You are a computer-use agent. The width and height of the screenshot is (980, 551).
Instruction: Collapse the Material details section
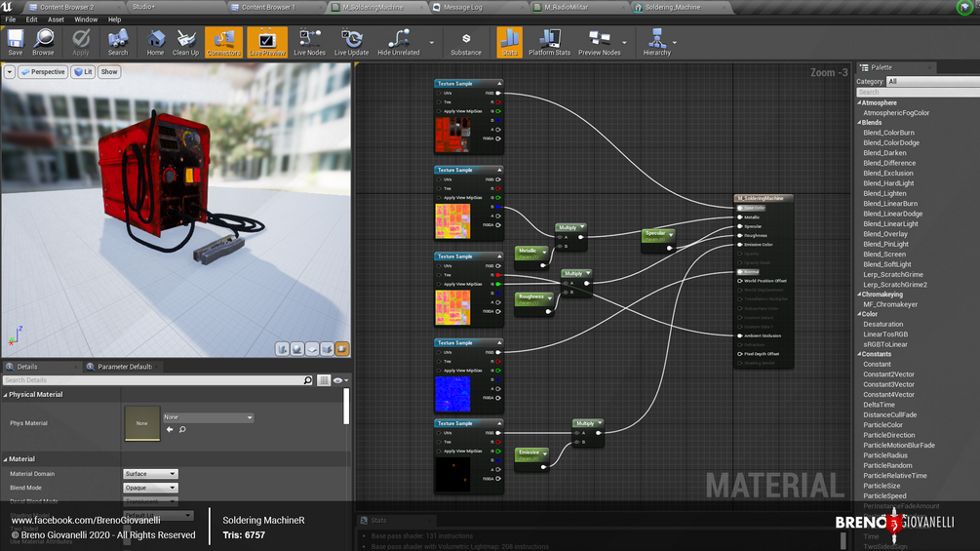[x=6, y=459]
